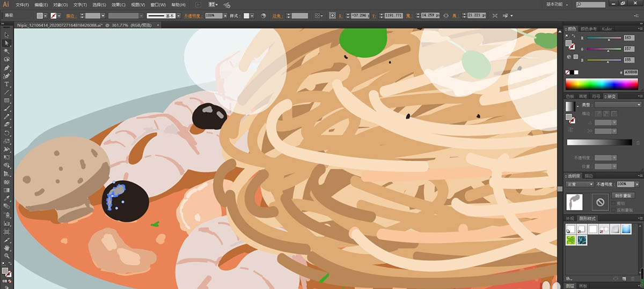Image resolution: width=644 pixels, height=289 pixels.
Task: Click the Align options icon in control bar
Action: point(319,16)
